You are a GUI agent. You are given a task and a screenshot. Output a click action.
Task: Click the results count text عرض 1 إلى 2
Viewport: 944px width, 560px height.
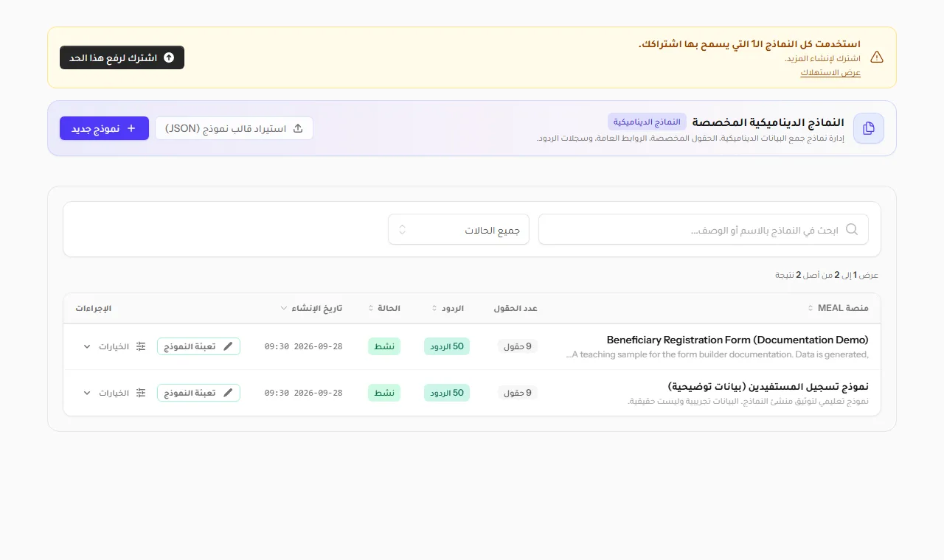point(827,275)
